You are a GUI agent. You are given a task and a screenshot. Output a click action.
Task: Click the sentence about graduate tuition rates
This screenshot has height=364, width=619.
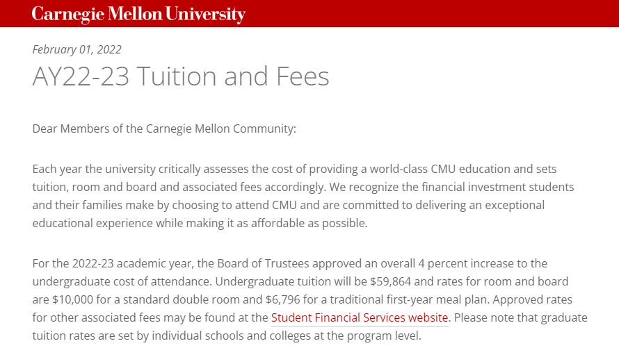310,327
